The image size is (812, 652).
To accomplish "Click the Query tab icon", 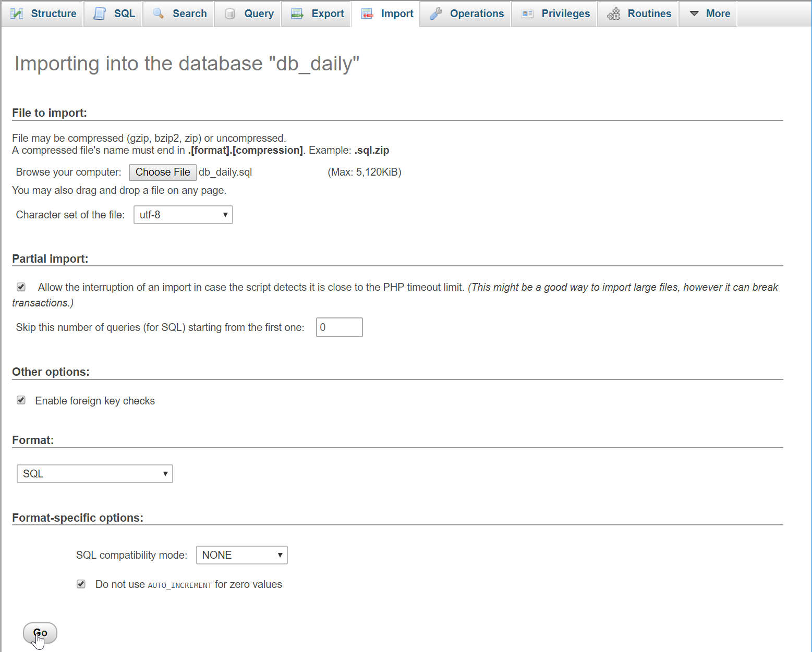I will [230, 14].
